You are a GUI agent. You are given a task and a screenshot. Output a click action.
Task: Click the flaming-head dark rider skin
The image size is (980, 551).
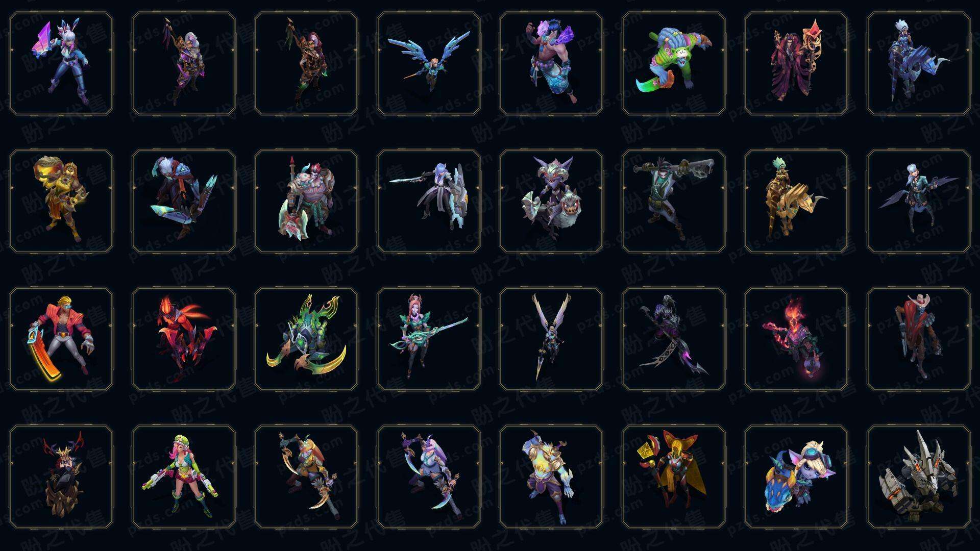[x=796, y=339]
